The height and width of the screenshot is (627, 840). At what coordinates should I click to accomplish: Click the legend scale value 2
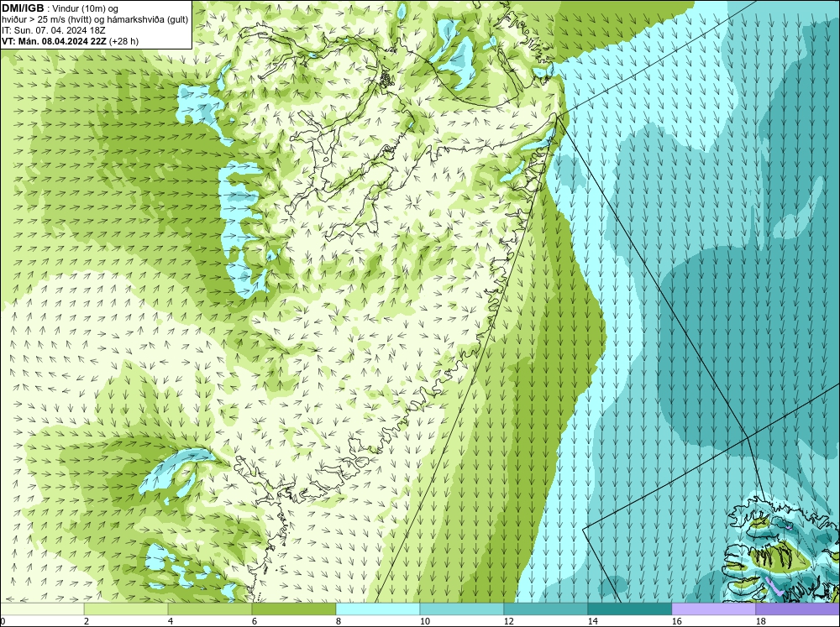[87, 621]
